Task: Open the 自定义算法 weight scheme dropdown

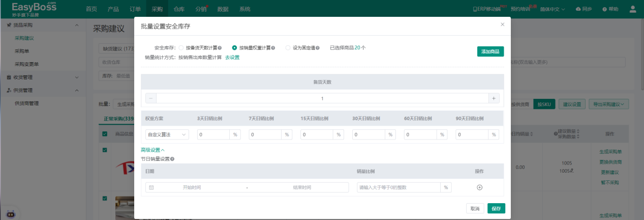Action: 167,134
